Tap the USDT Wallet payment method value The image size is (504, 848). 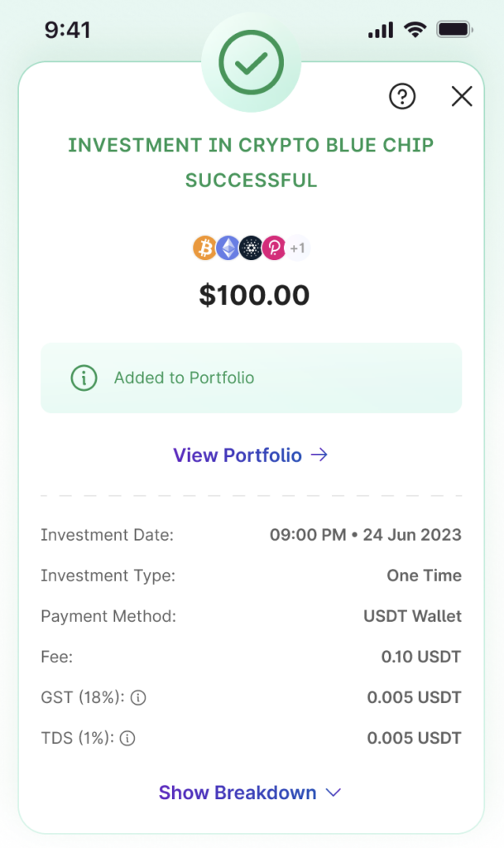click(412, 616)
